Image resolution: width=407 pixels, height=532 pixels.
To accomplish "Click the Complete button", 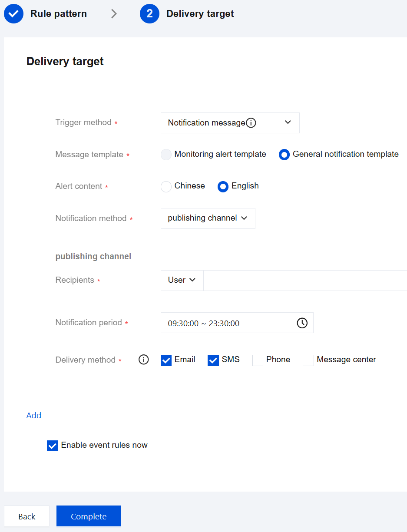I will (89, 516).
